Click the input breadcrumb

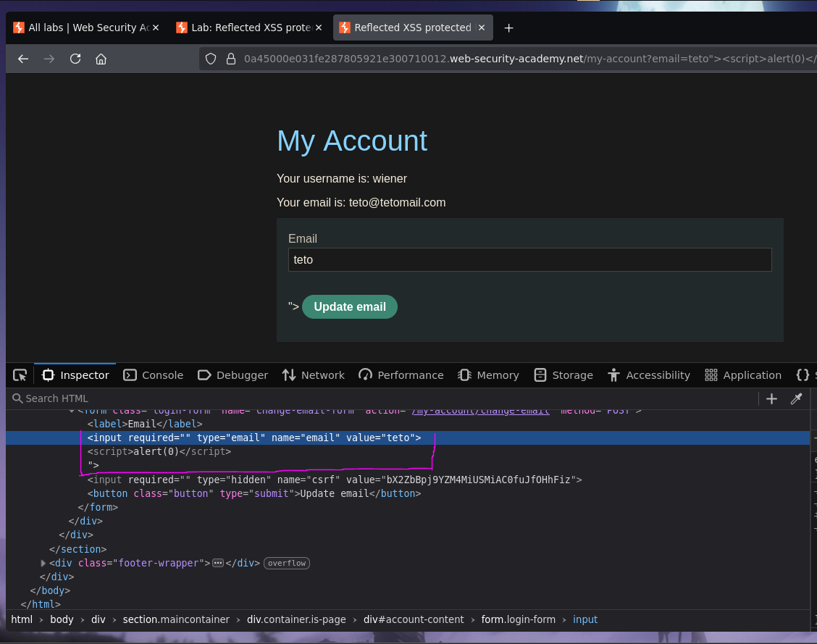[585, 619]
